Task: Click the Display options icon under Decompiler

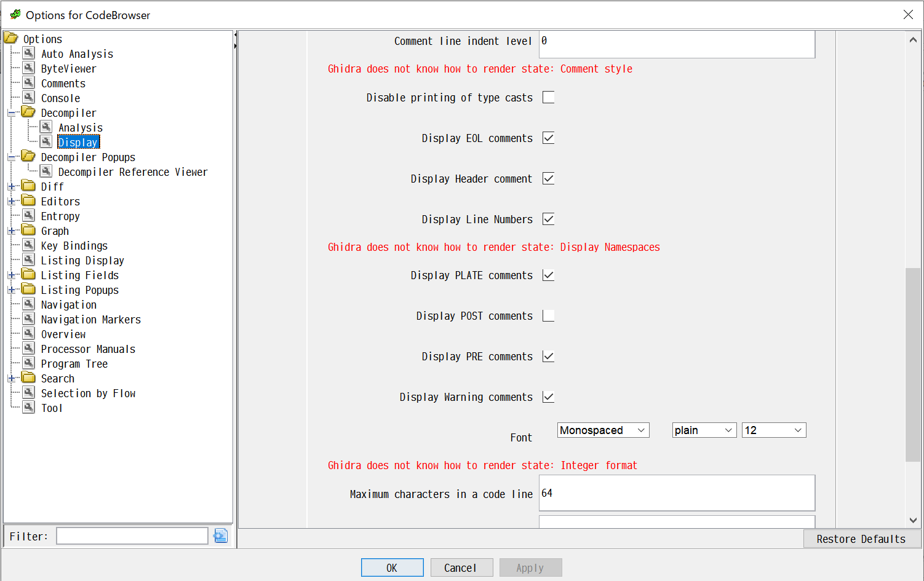Action: (x=46, y=142)
